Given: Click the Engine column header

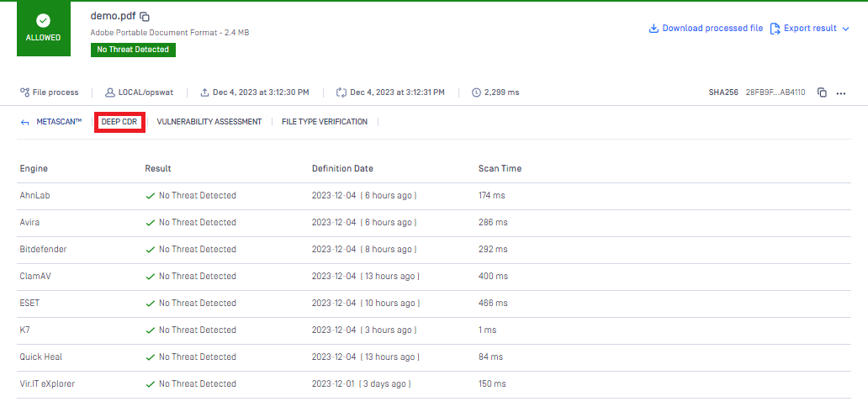Looking at the screenshot, I should coord(34,168).
